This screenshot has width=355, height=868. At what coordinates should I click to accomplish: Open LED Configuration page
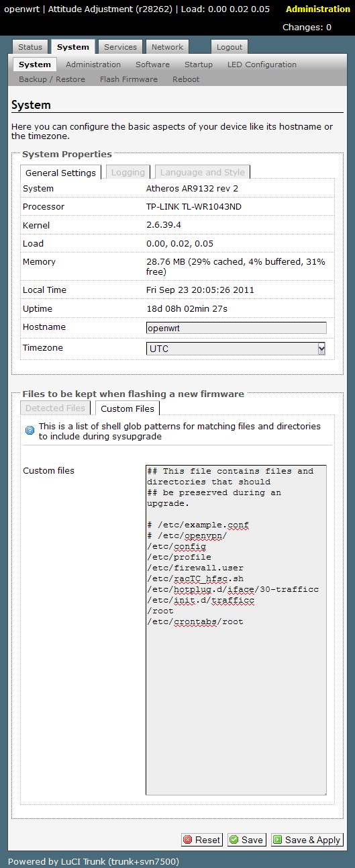[x=262, y=64]
